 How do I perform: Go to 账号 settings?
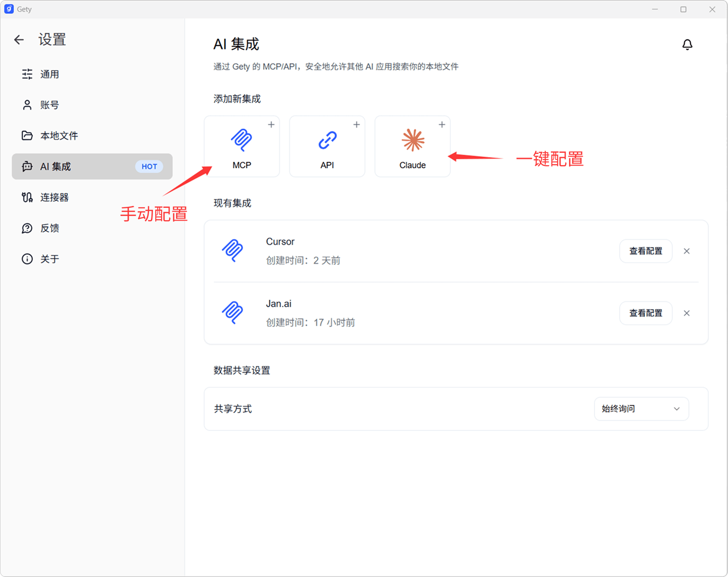point(49,105)
